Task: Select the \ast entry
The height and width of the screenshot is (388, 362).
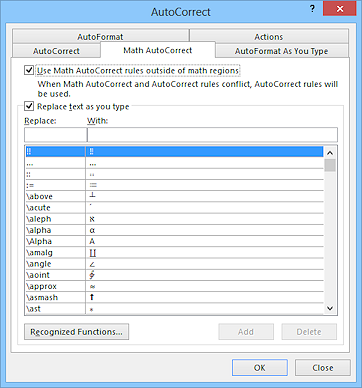Action: (174, 309)
